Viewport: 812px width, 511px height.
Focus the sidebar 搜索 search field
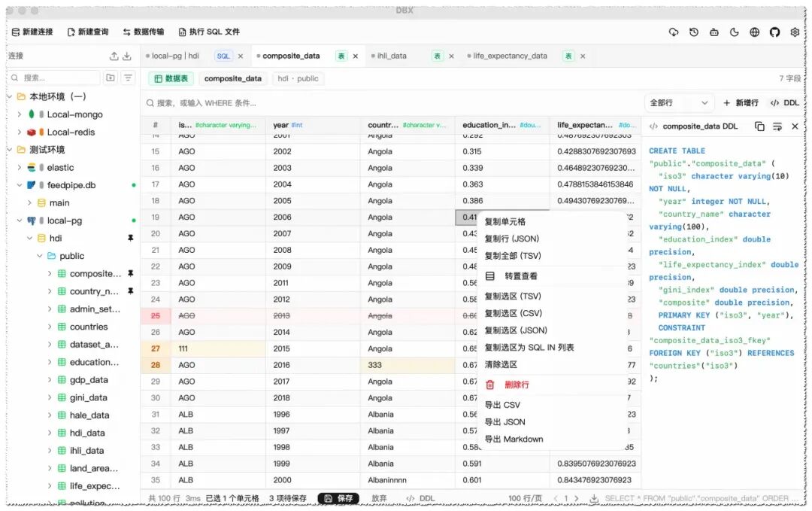tap(54, 78)
